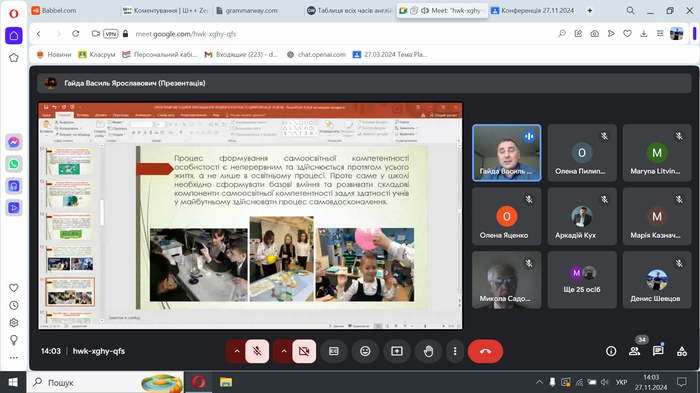Toggle the VPN badge in address bar

110,33
